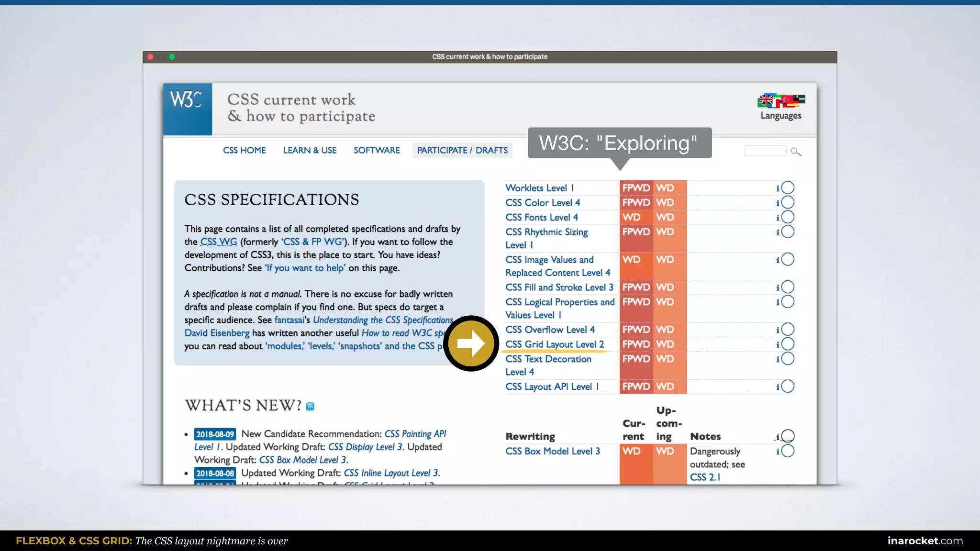Open the CSS HOME menu item
Image resolution: width=980 pixels, height=551 pixels.
244,150
